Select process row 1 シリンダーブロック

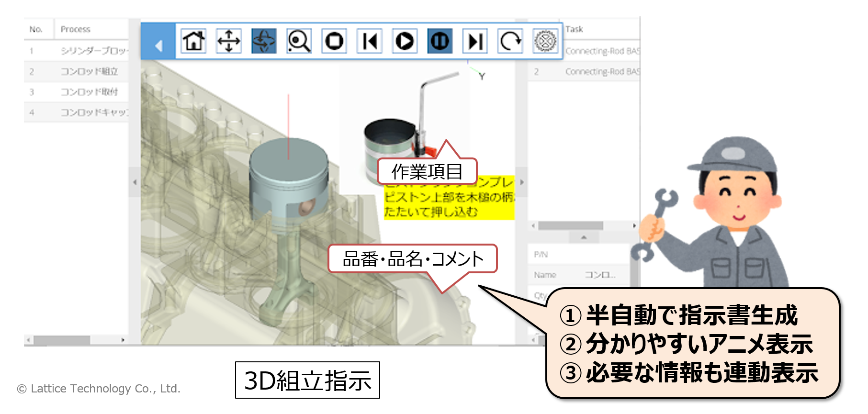77,50
